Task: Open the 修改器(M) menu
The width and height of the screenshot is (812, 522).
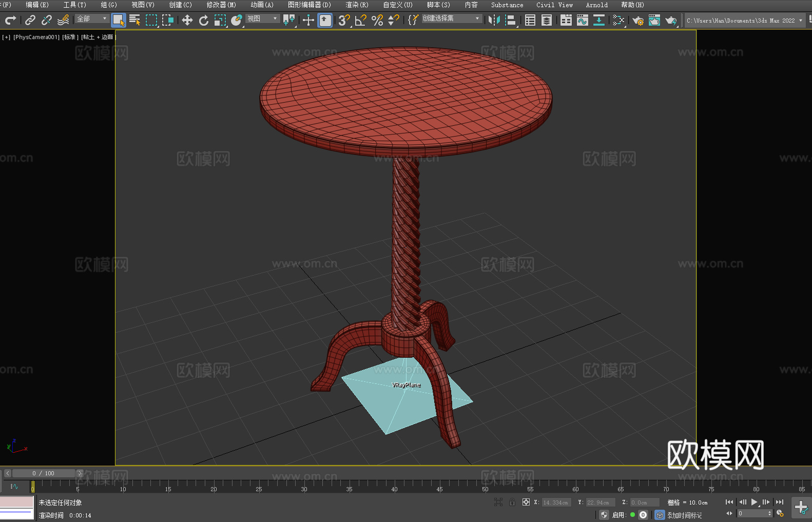Action: click(221, 5)
